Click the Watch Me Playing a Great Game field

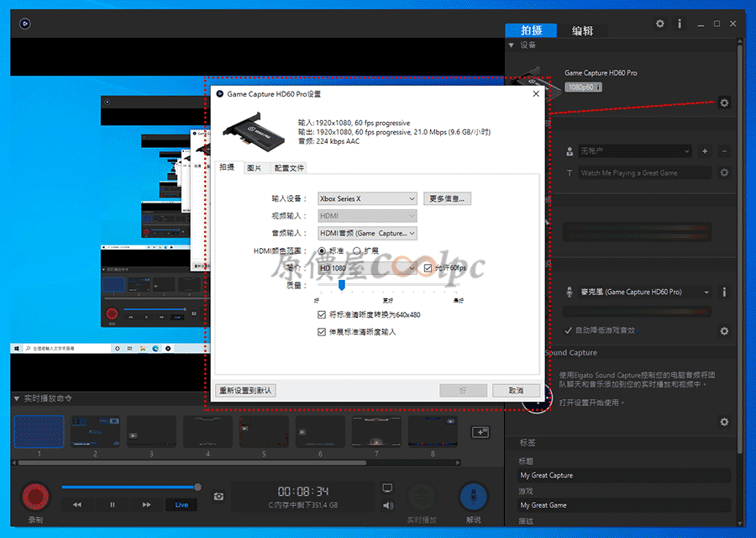click(644, 172)
